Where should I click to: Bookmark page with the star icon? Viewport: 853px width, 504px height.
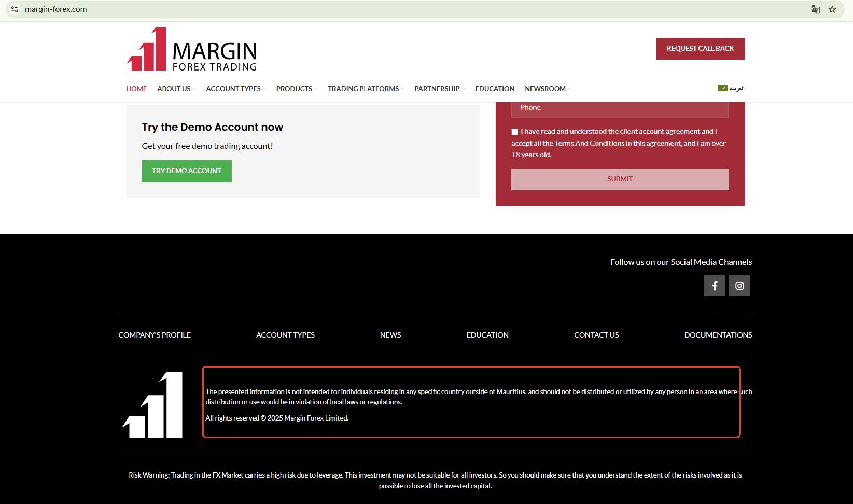[x=832, y=9]
